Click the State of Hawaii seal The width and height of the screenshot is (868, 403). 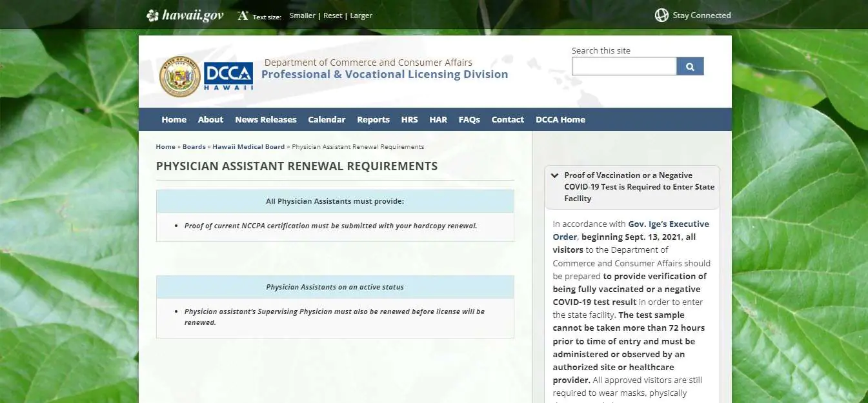tap(180, 77)
